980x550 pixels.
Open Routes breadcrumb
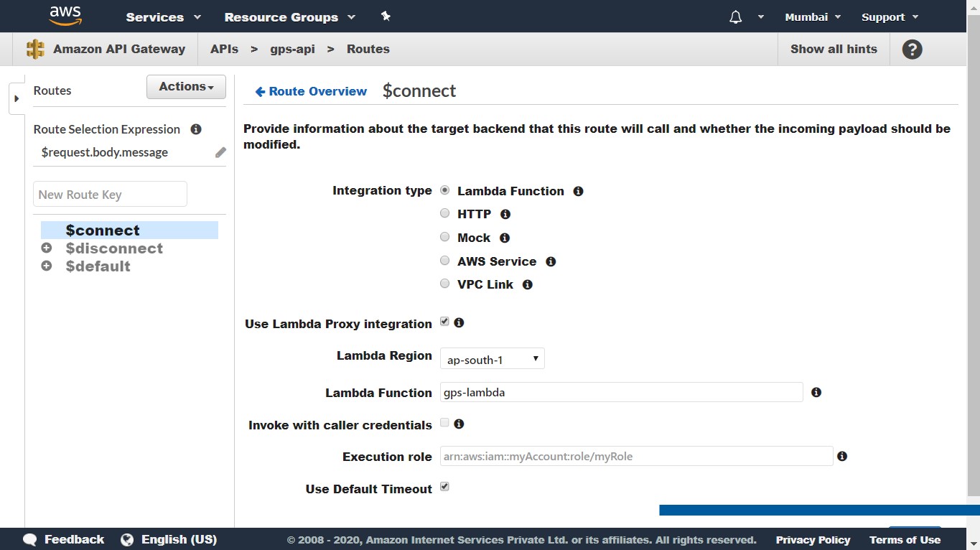pyautogui.click(x=368, y=49)
